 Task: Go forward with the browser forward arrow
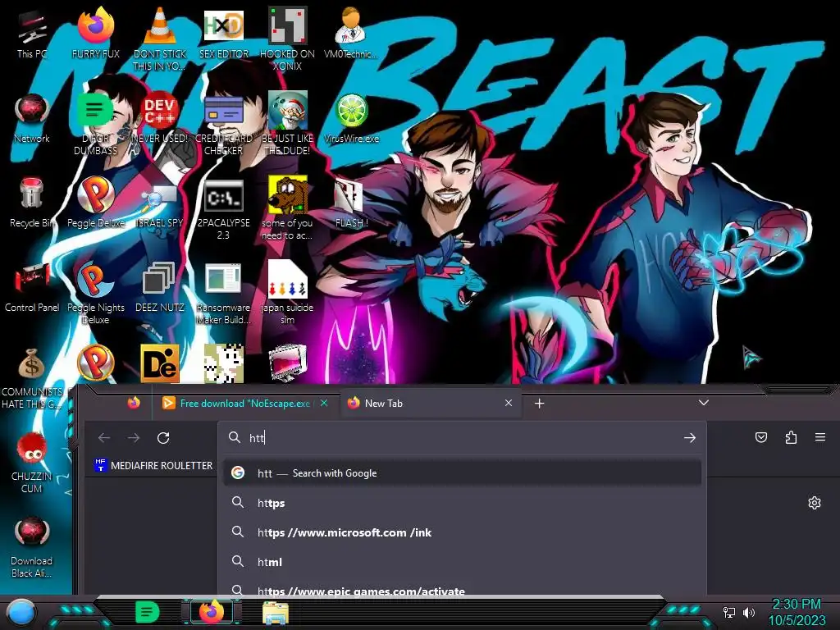tap(134, 438)
